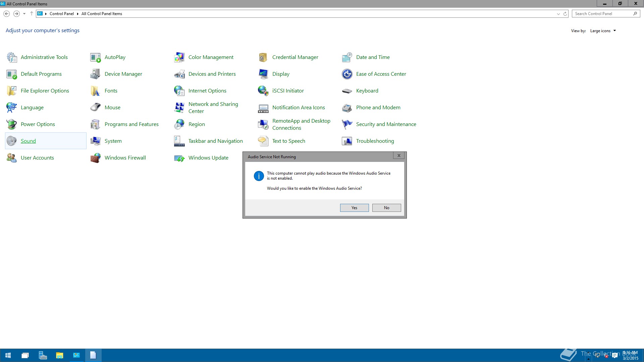This screenshot has height=362, width=644.
Task: Click No in the audio service dialog
Action: pos(386,208)
